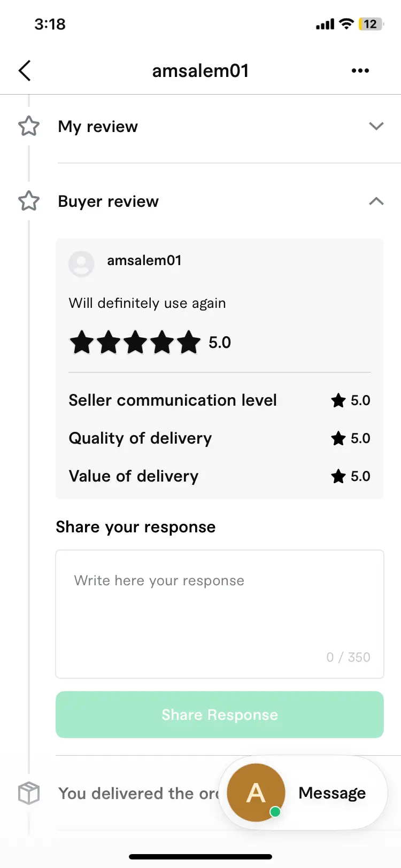
Task: Tap the amsalem01 page title
Action: 200,71
